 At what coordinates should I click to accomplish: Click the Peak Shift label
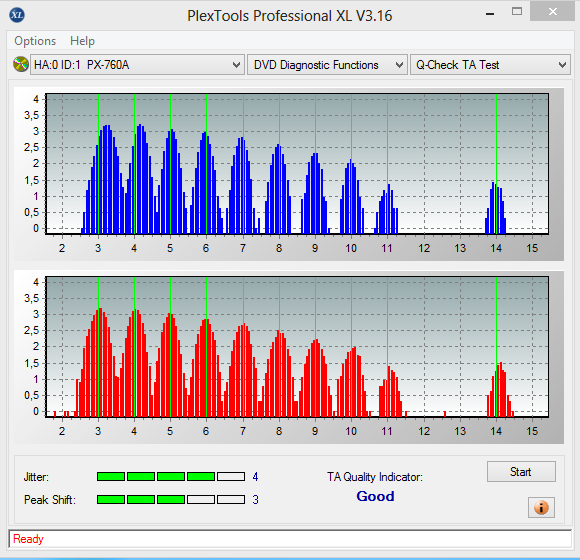50,500
